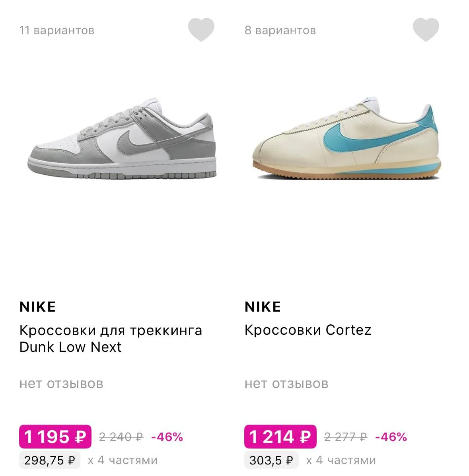The height and width of the screenshot is (476, 469).
Task: Favorite the Cortez sneakers heart icon
Action: (426, 29)
